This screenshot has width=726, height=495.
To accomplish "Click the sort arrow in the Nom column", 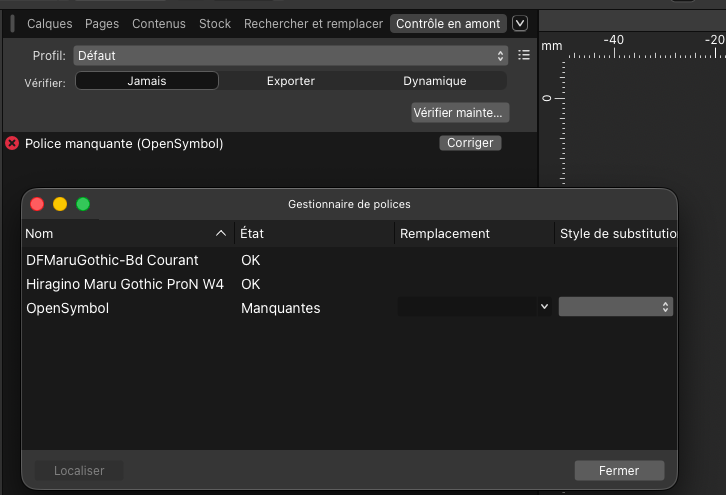I will pos(221,233).
